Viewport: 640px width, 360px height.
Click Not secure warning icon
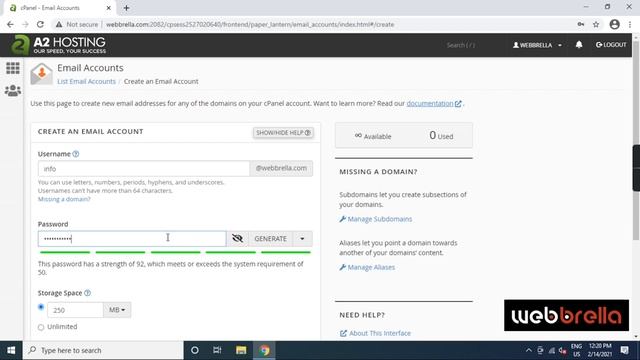tap(59, 24)
